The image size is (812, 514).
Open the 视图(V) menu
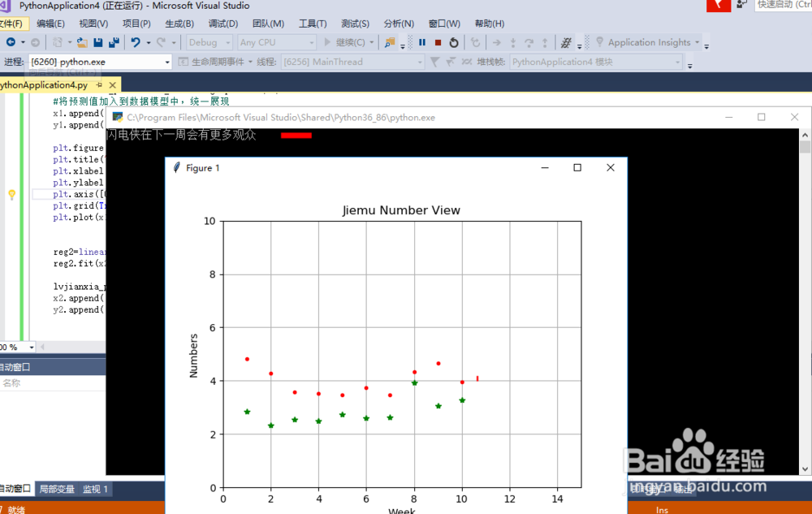93,24
